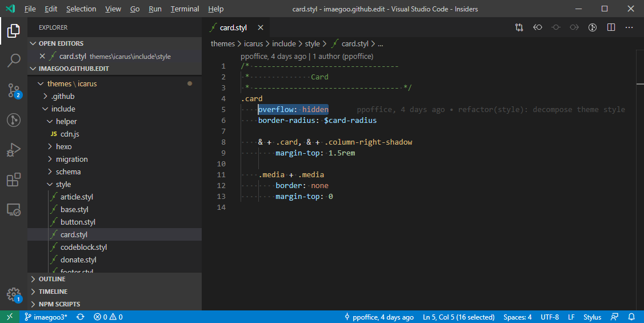Expand the migration folder
Viewport: 644px width, 323px height.
(115, 159)
